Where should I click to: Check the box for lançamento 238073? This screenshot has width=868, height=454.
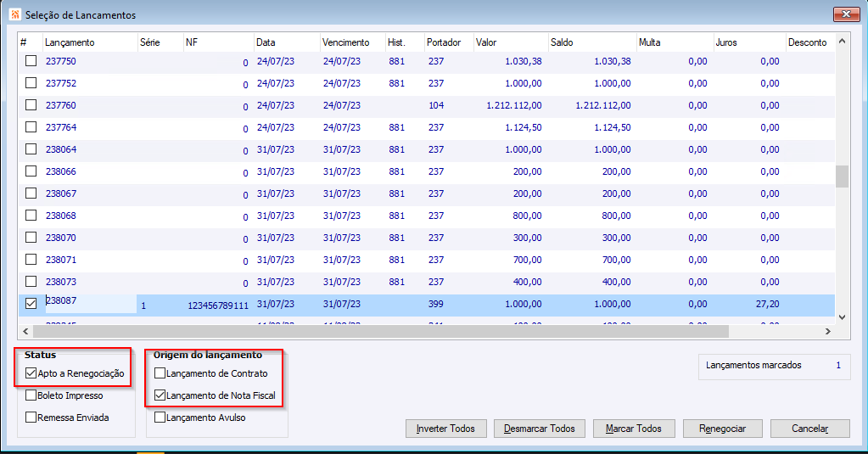click(x=31, y=282)
